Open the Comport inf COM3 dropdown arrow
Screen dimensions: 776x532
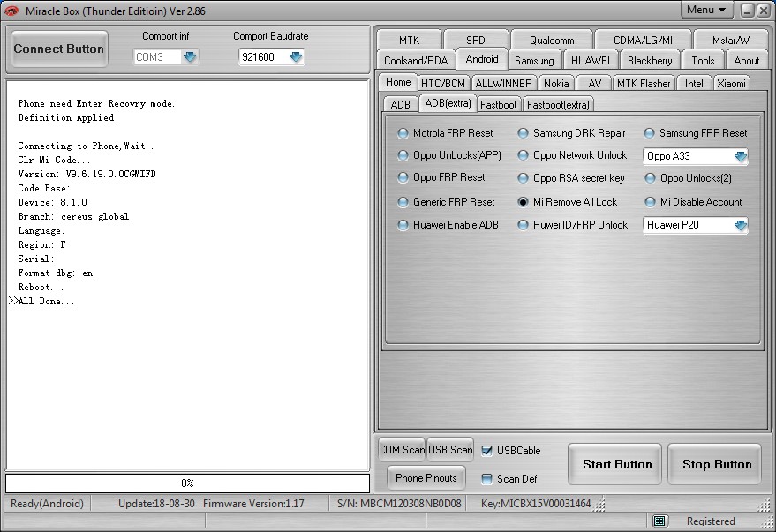point(190,56)
